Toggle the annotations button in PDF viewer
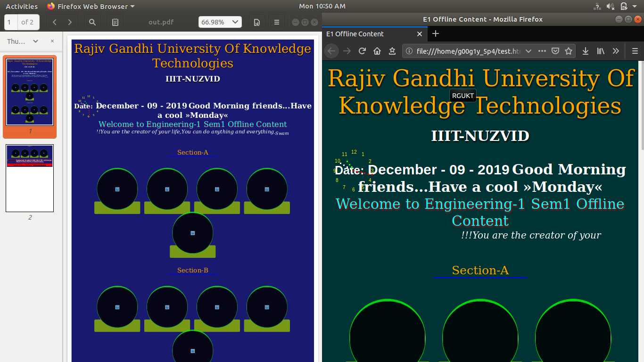The width and height of the screenshot is (644, 362). pos(115,22)
